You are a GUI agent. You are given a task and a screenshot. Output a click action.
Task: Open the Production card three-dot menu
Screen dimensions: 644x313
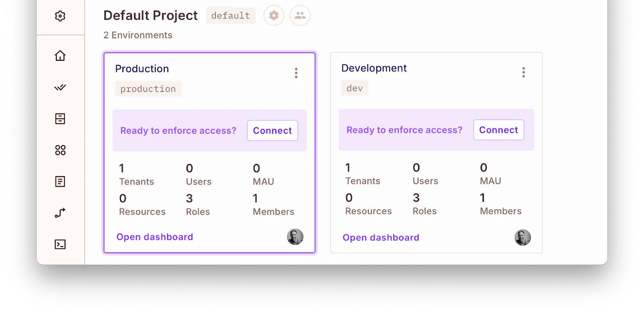click(296, 73)
